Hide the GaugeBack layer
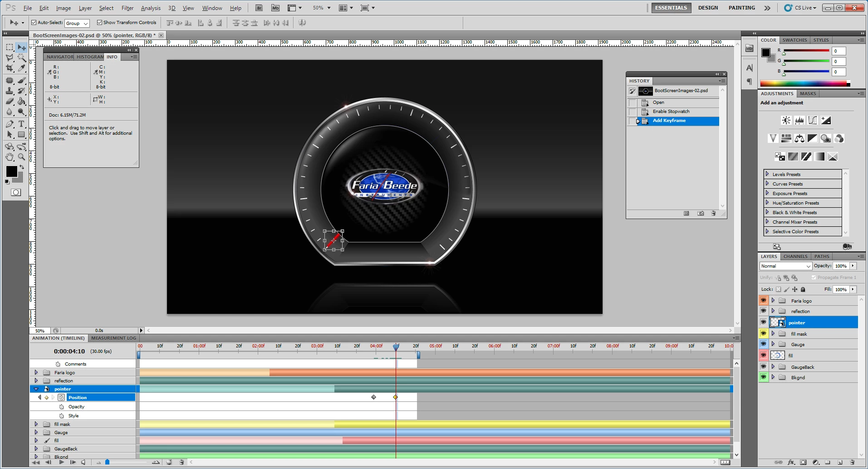The image size is (868, 469). pyautogui.click(x=763, y=366)
